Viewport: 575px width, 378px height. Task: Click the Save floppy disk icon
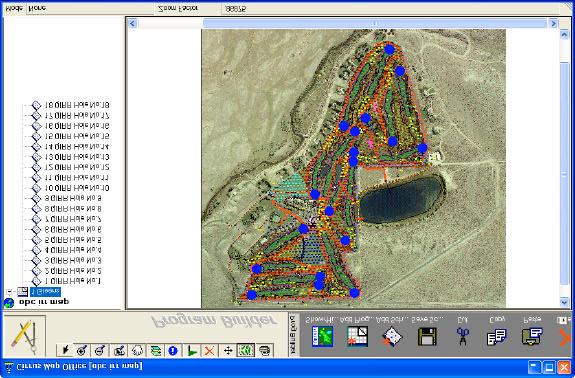click(427, 337)
